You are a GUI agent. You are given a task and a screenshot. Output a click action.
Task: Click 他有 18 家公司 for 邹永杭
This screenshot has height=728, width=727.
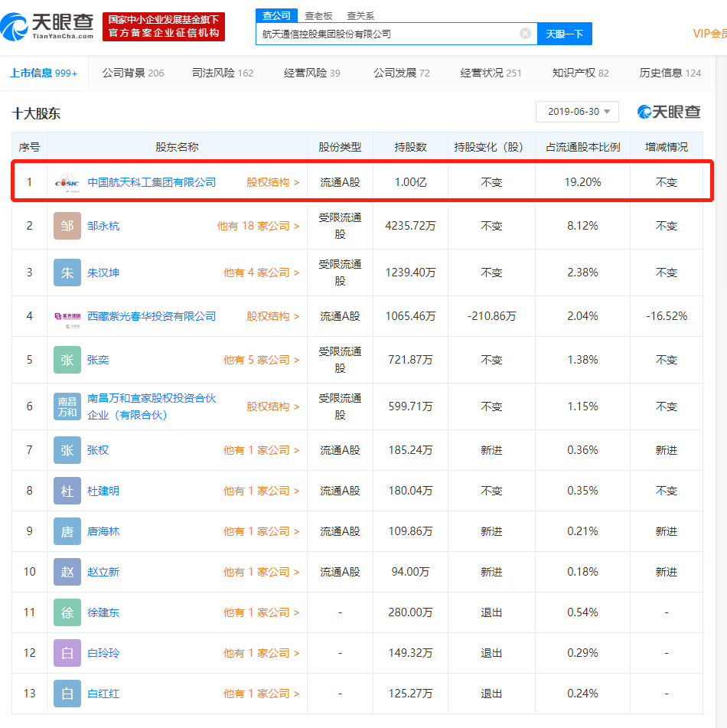pyautogui.click(x=258, y=226)
